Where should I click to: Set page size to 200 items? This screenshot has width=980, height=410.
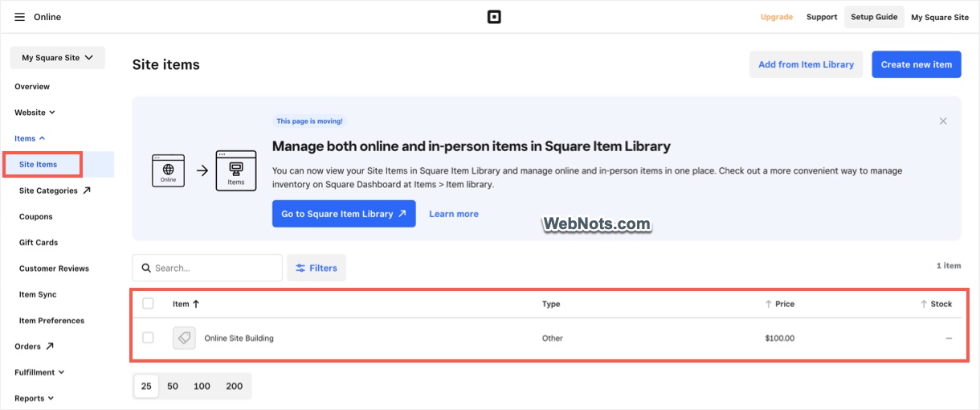pyautogui.click(x=235, y=386)
